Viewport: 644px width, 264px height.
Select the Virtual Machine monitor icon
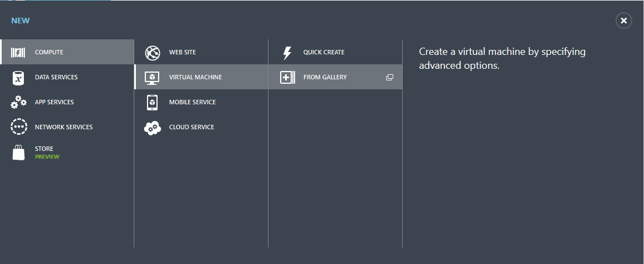tap(153, 78)
